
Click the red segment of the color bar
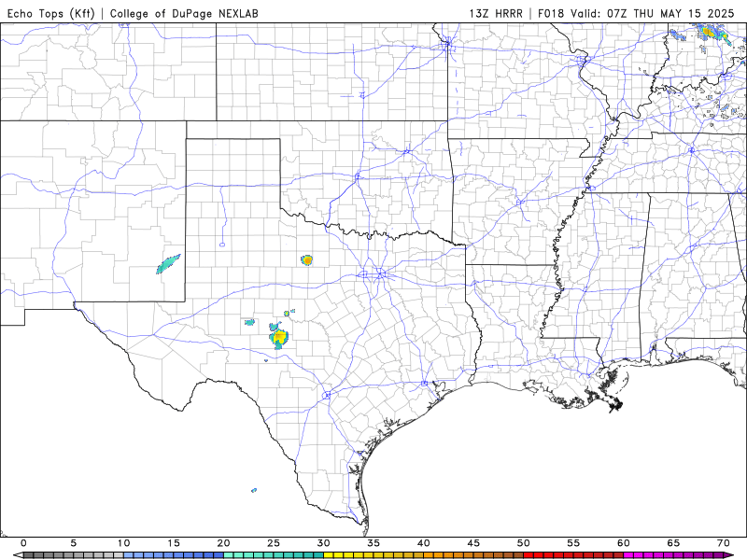(x=573, y=555)
